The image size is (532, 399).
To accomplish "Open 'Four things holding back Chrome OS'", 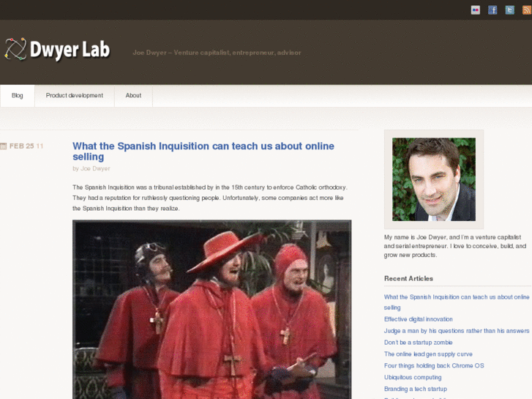I will (434, 366).
